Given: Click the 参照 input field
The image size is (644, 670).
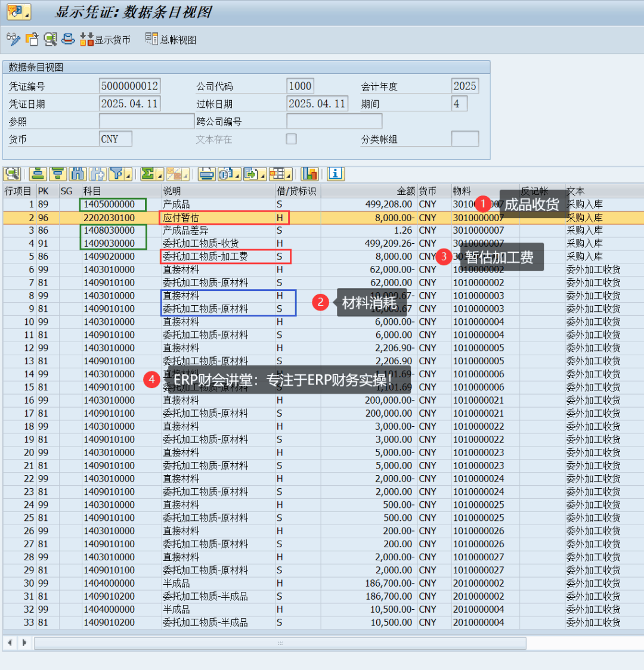Looking at the screenshot, I should pyautogui.click(x=146, y=122).
